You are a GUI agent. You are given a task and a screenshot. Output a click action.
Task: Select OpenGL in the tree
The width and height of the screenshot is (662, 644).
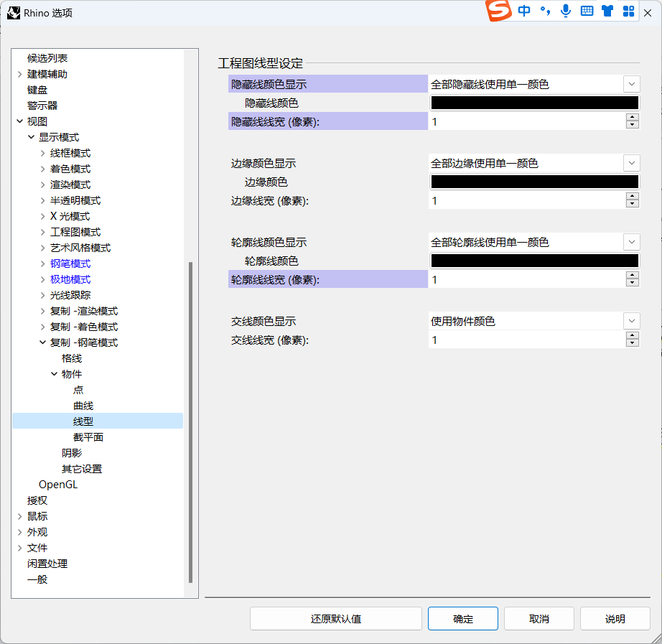click(x=58, y=485)
